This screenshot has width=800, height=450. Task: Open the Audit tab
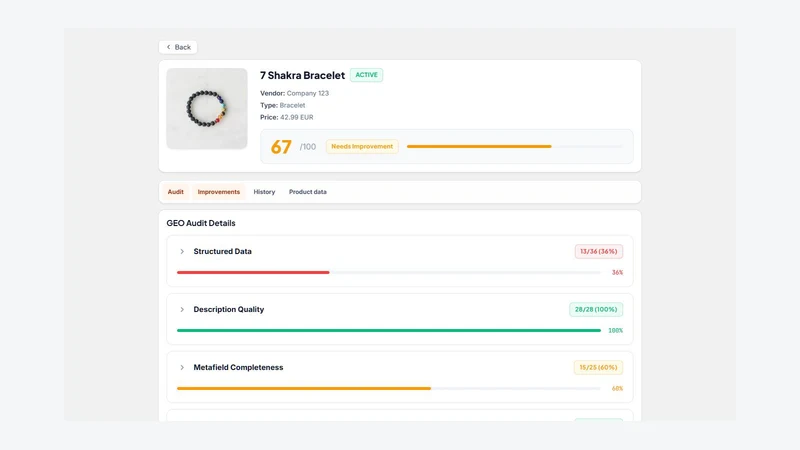pyautogui.click(x=176, y=192)
